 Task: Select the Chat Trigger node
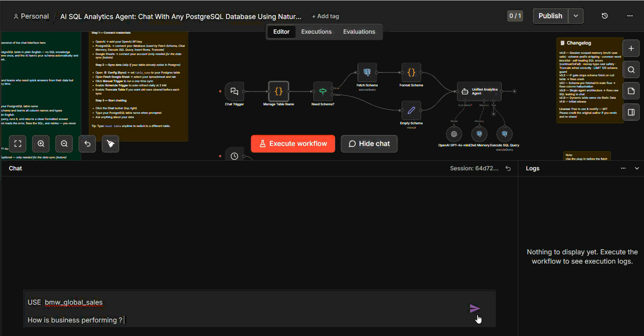click(x=234, y=91)
